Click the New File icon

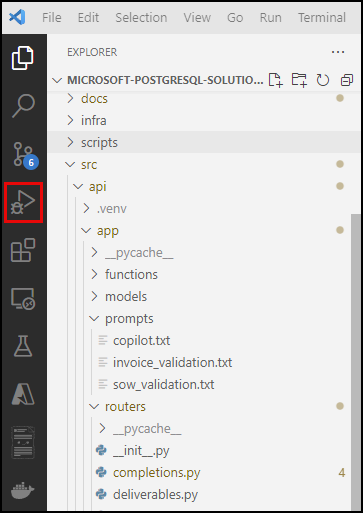pyautogui.click(x=276, y=80)
